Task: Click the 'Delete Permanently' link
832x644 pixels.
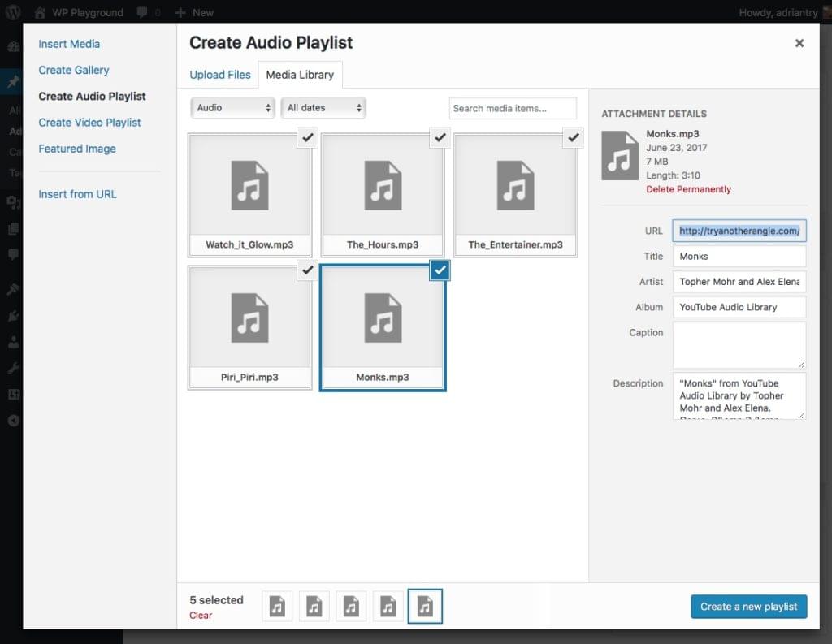Action: (688, 188)
